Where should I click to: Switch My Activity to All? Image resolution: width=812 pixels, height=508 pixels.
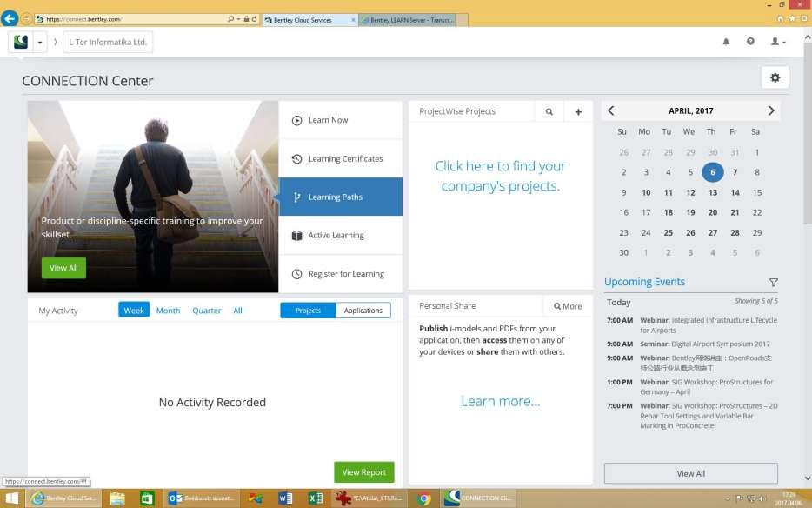tap(237, 311)
